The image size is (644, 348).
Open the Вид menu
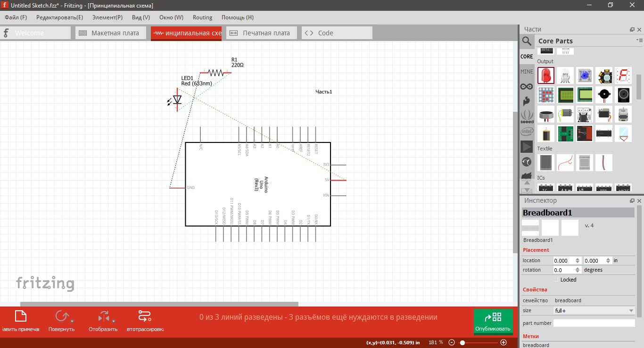[141, 17]
